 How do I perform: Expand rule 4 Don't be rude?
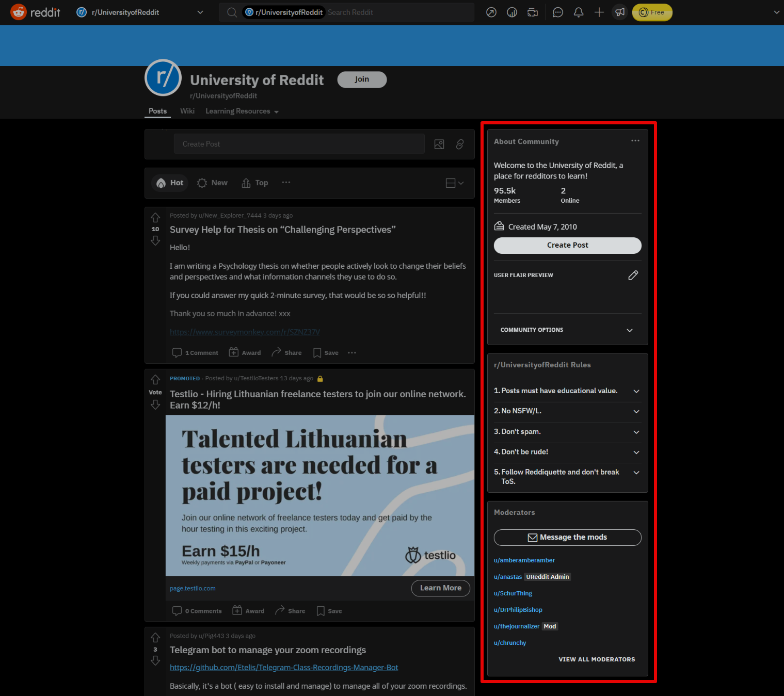point(568,452)
